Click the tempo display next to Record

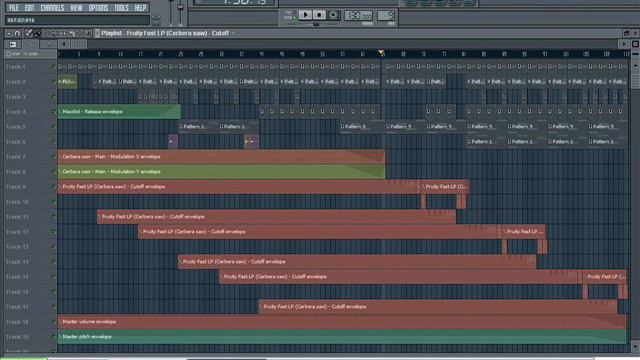(358, 16)
